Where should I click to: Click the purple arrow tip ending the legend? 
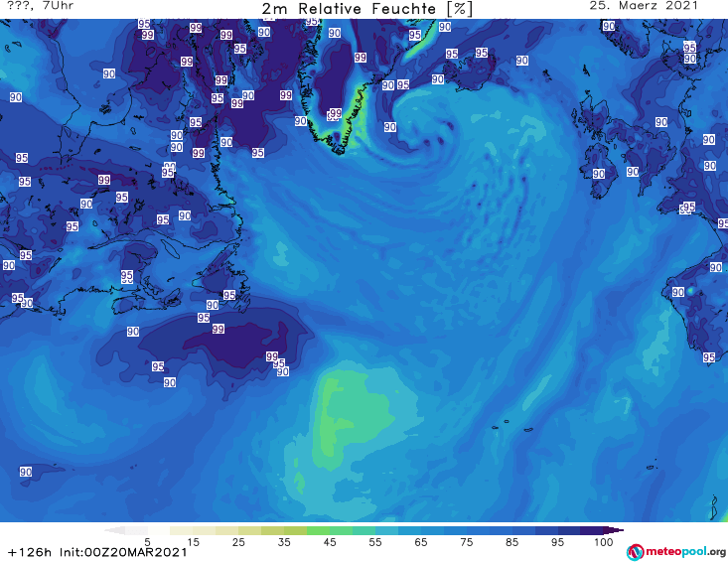[614, 530]
